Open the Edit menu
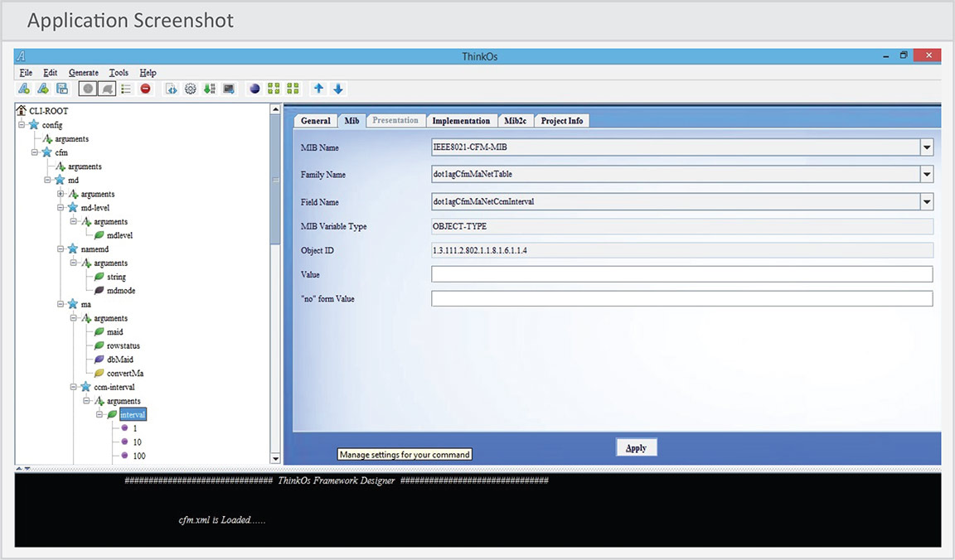 click(x=50, y=72)
